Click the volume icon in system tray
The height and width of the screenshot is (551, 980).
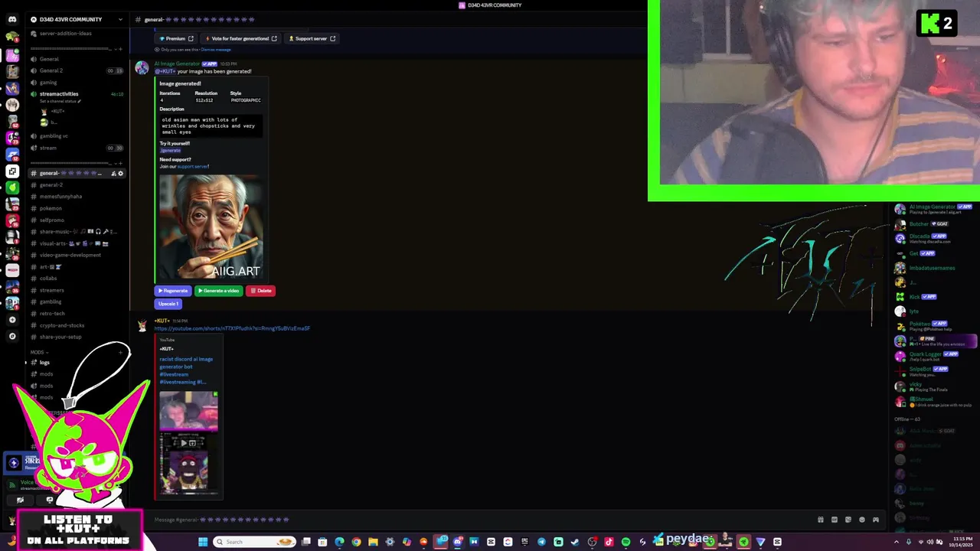pyautogui.click(x=929, y=542)
